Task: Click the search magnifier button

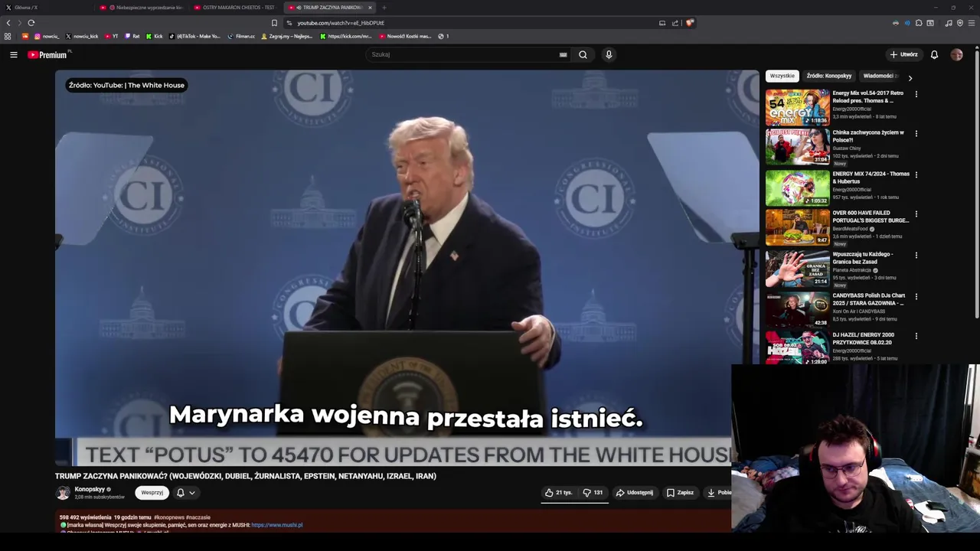Action: coord(583,54)
